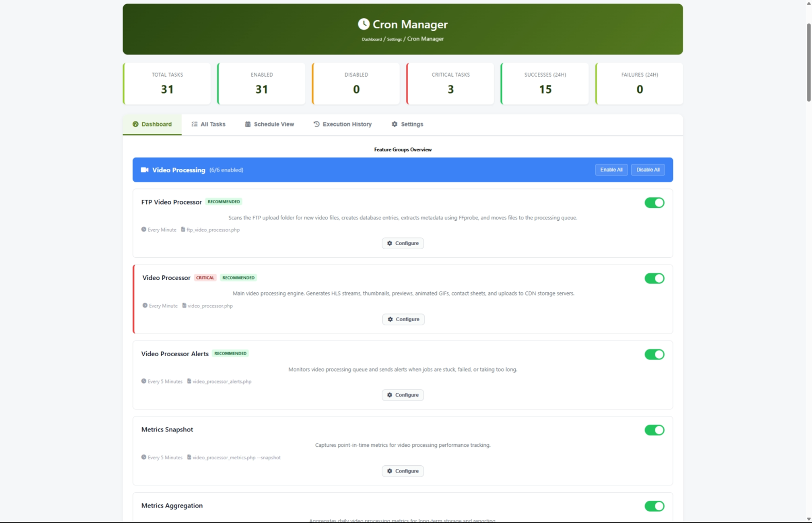Click the clock icon beside Cron Manager title
Image resolution: width=812 pixels, height=523 pixels.
[x=364, y=24]
